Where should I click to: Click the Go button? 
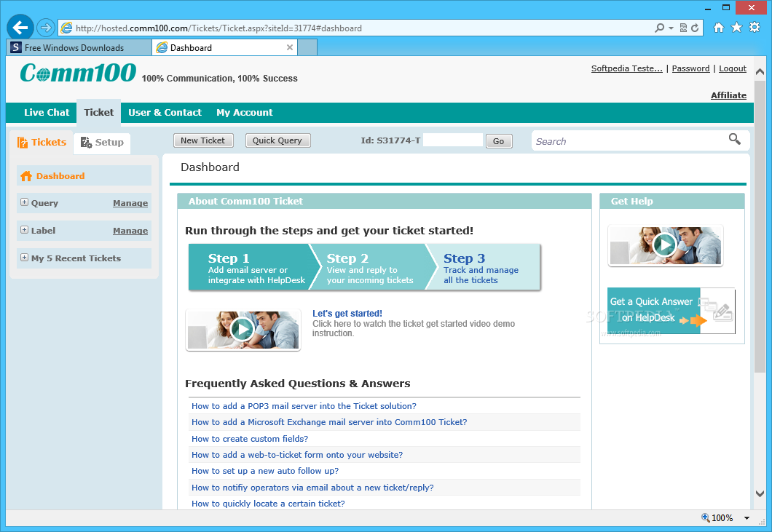(499, 141)
